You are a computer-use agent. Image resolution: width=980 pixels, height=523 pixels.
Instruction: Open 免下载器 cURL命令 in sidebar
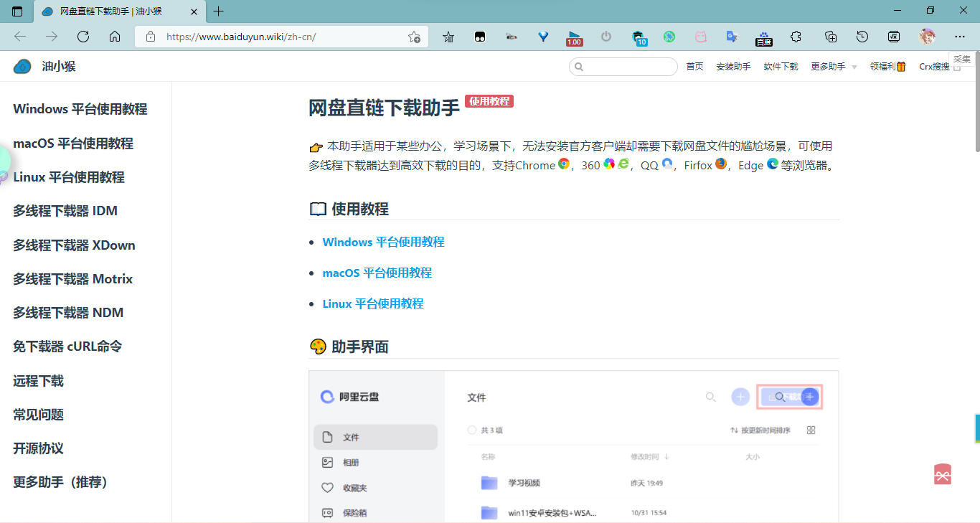click(67, 347)
